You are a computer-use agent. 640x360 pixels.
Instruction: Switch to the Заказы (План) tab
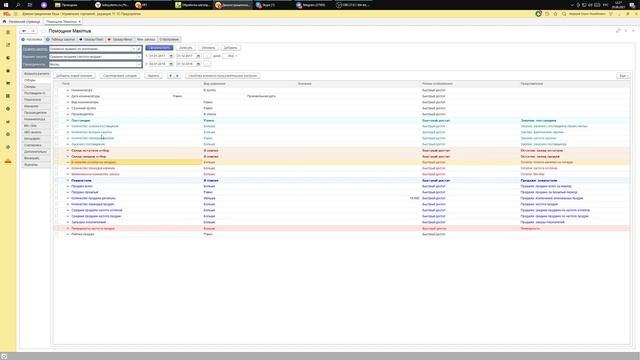91,40
